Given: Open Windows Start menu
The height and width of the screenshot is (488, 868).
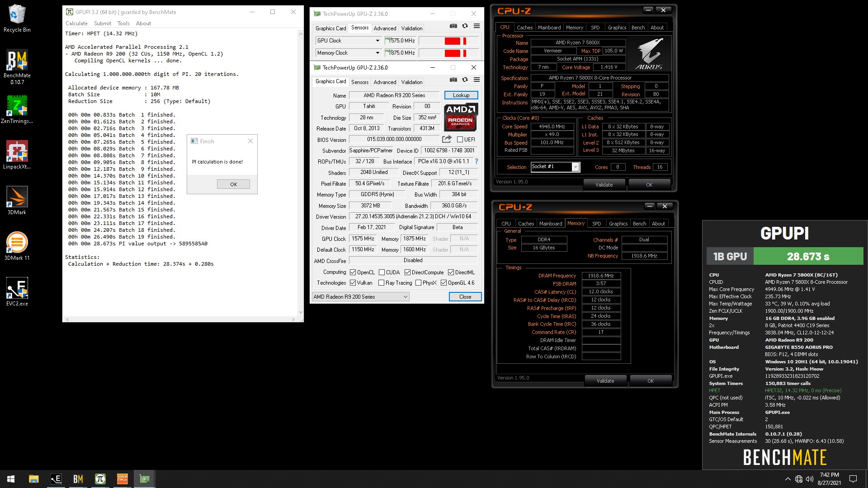Looking at the screenshot, I should [11, 479].
